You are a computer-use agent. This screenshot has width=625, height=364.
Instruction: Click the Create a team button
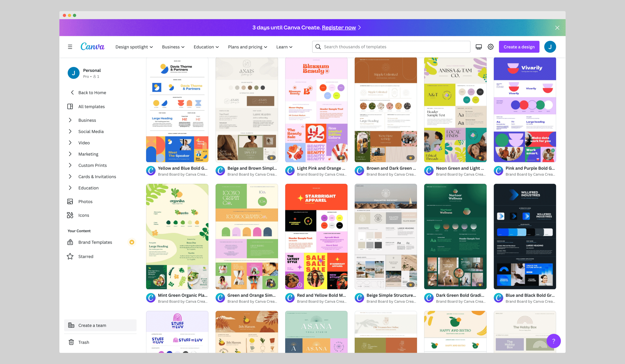coord(100,325)
